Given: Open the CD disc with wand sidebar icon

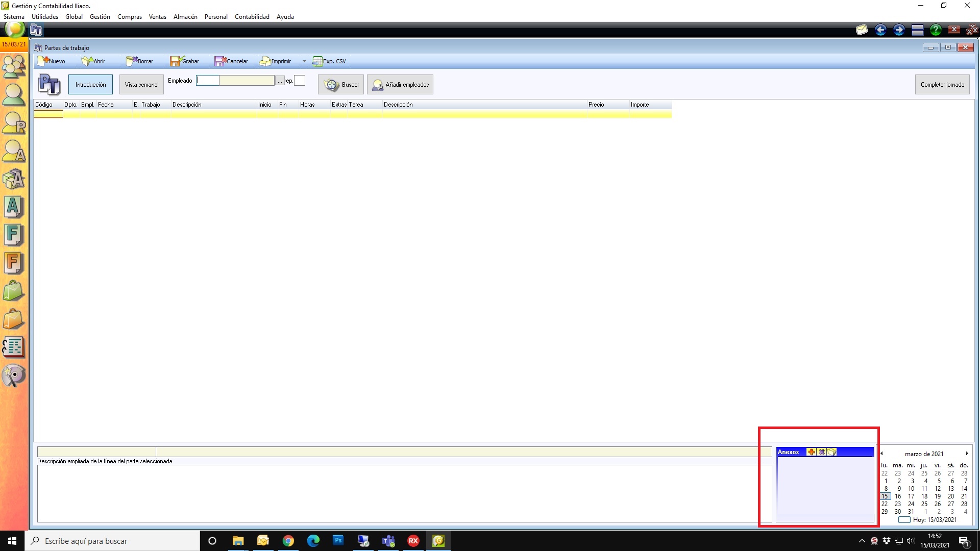Looking at the screenshot, I should click(x=14, y=376).
